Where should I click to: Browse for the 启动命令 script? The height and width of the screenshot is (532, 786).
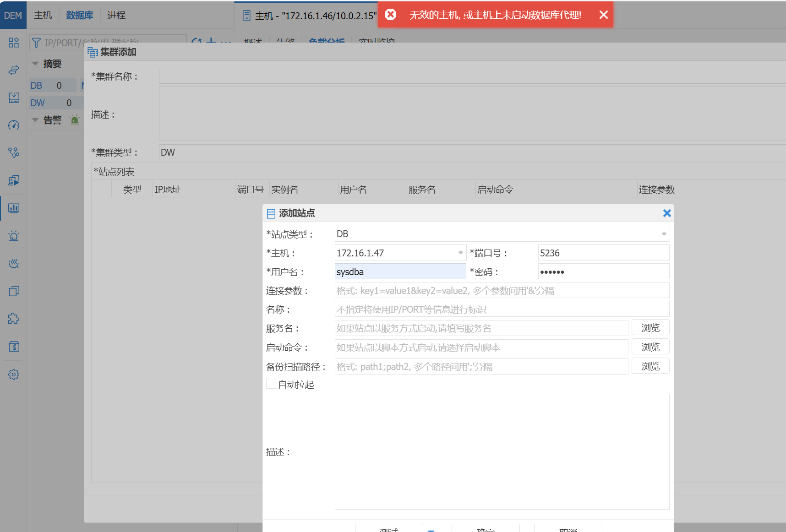(x=650, y=347)
